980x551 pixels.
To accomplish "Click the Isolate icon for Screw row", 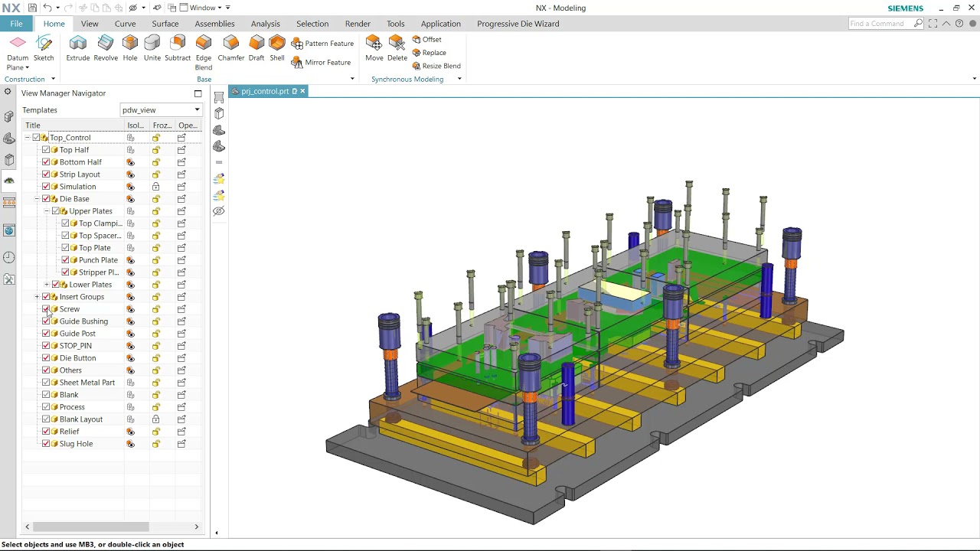I will pyautogui.click(x=131, y=309).
